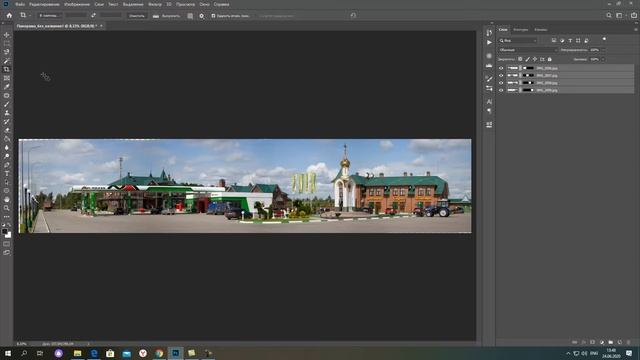Open the Paragraph panel icon

click(x=489, y=111)
